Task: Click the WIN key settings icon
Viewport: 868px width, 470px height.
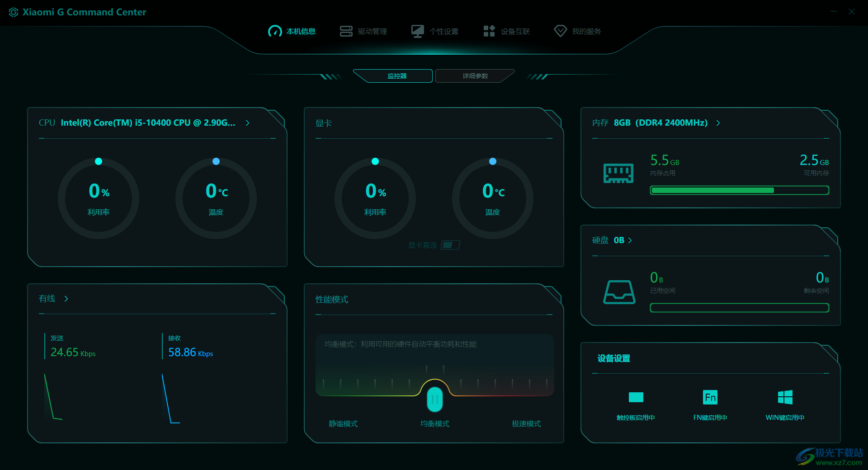Action: [785, 397]
